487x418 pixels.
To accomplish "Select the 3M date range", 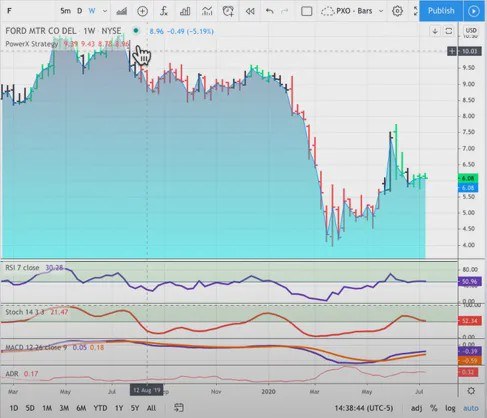I will click(64, 408).
